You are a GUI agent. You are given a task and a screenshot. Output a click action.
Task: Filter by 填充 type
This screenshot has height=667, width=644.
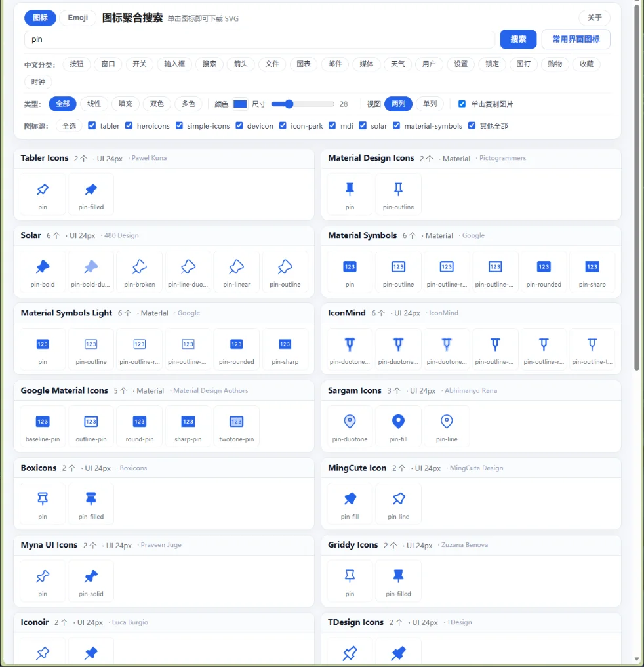[125, 104]
